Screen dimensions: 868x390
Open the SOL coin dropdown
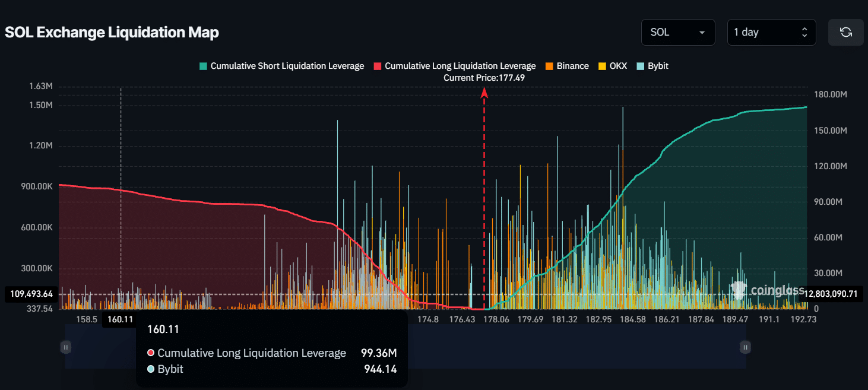point(678,32)
